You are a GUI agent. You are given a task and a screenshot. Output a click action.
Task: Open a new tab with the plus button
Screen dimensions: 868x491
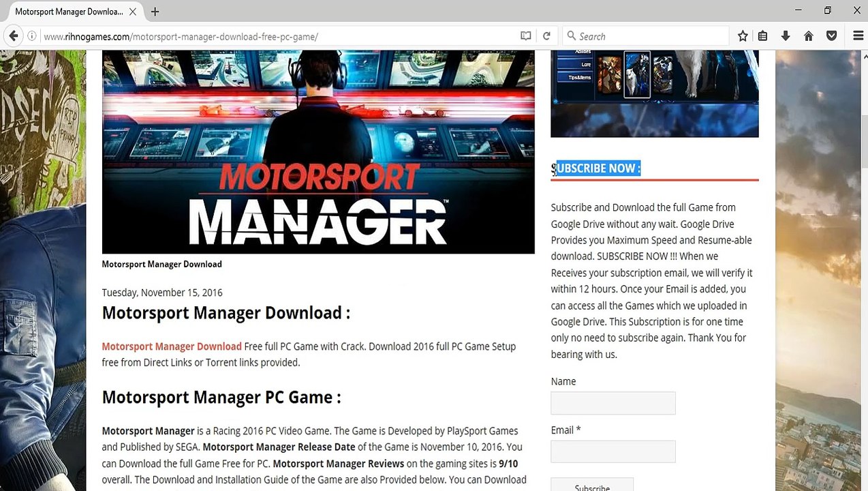tap(155, 12)
